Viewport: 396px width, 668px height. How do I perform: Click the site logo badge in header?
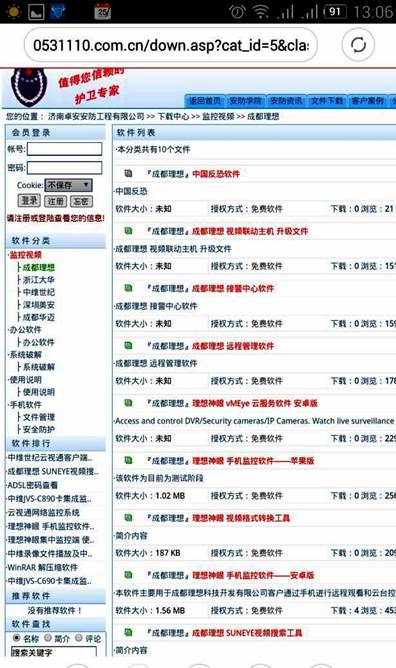pos(28,87)
